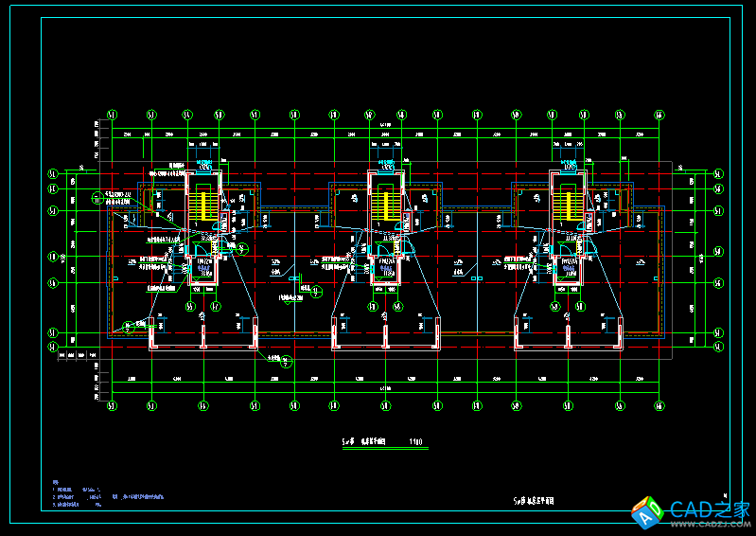This screenshot has height=536, width=756.
Task: Click the topmost axis bubble on the right side
Action: (718, 174)
